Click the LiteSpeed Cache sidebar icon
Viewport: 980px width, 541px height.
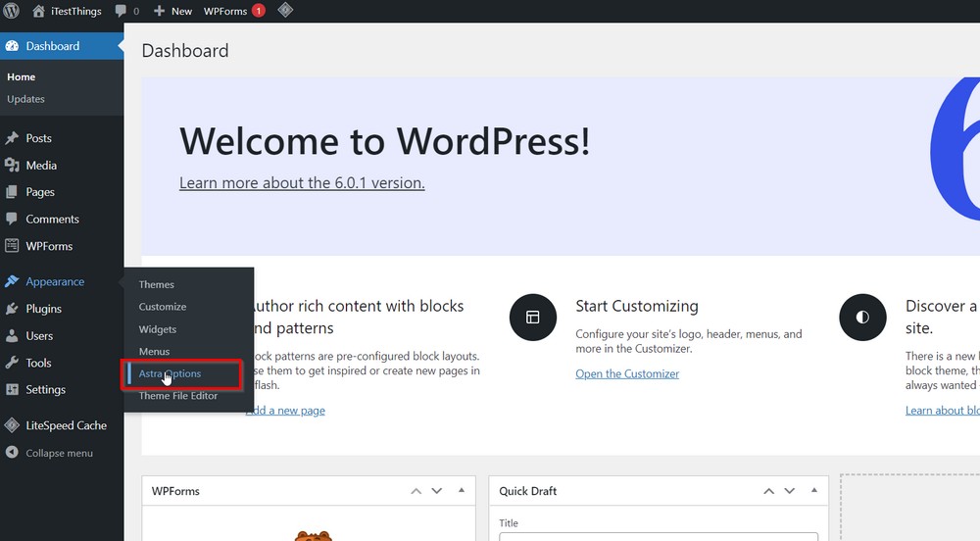click(12, 425)
